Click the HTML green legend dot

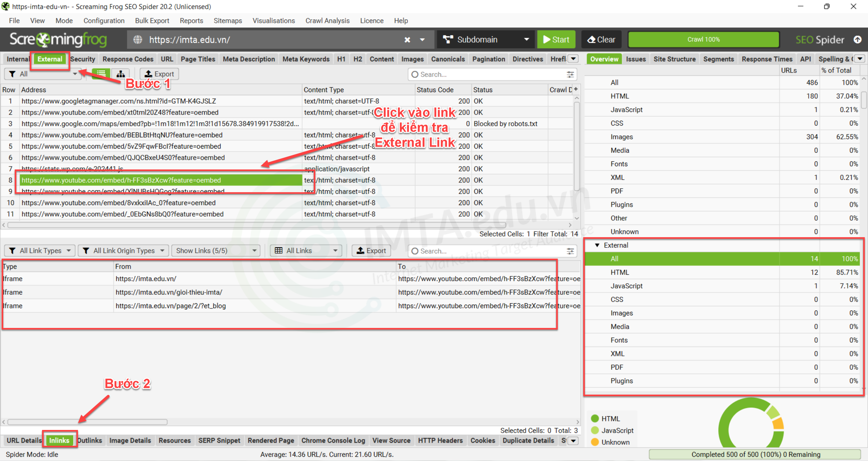click(595, 419)
